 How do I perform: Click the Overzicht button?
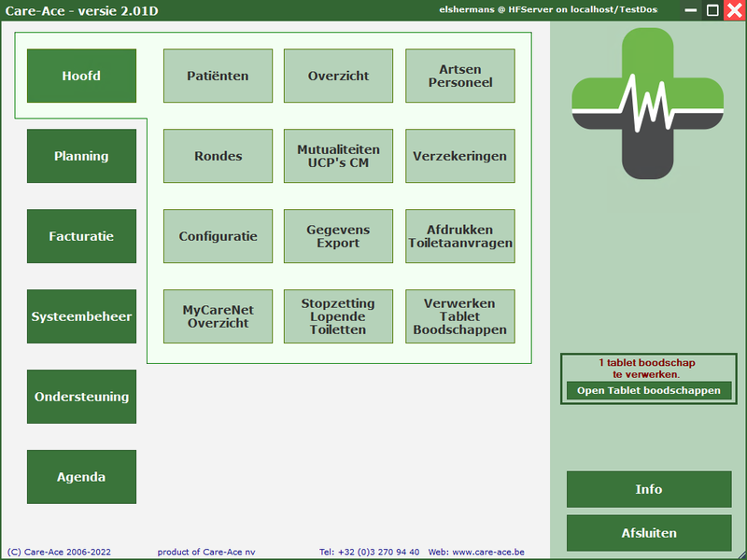pos(338,76)
